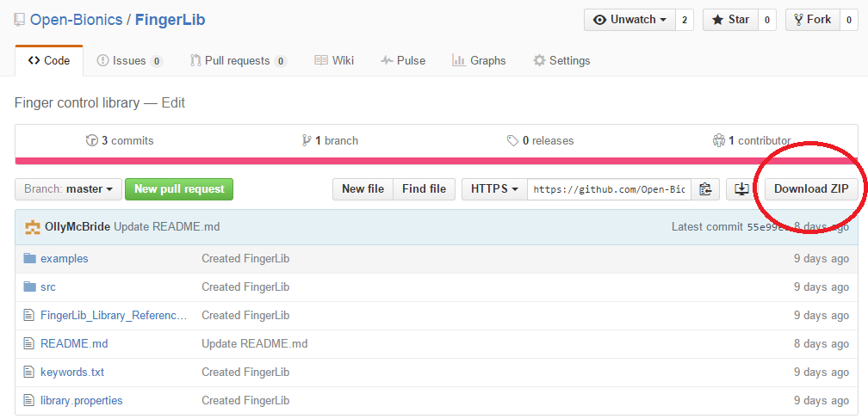868x419 pixels.
Task: Click the pink language statistics bar
Action: pyautogui.click(x=437, y=161)
